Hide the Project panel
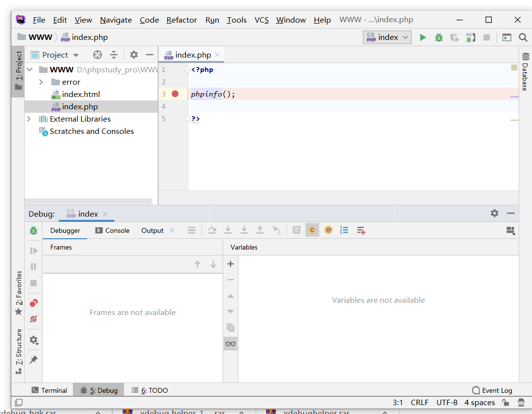The width and height of the screenshot is (532, 414). [150, 55]
